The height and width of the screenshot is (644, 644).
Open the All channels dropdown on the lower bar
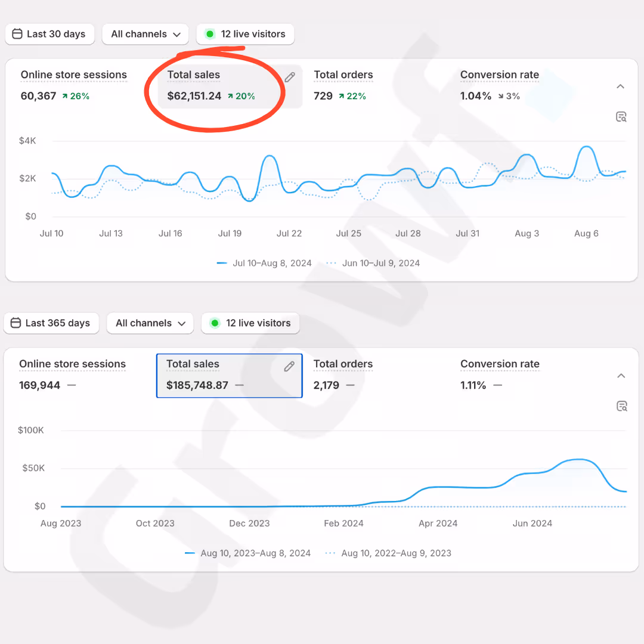150,323
